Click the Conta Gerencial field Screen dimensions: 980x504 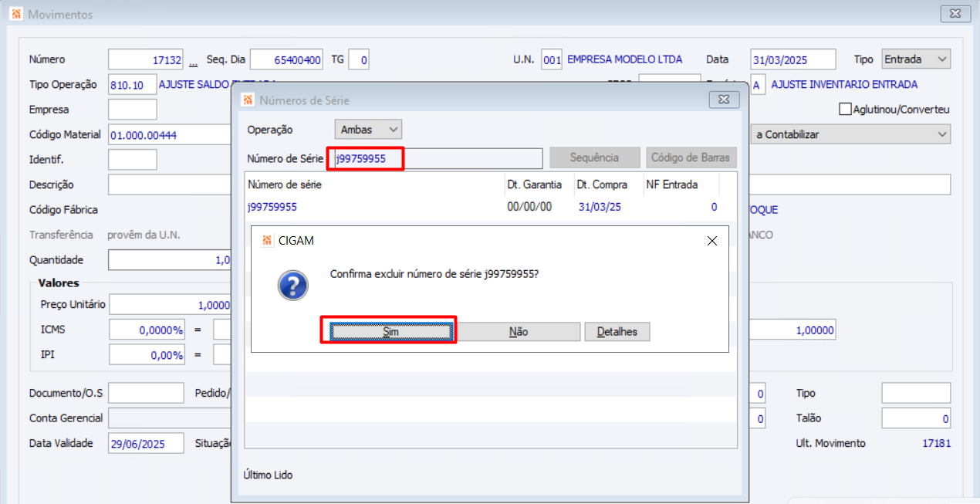(x=170, y=418)
